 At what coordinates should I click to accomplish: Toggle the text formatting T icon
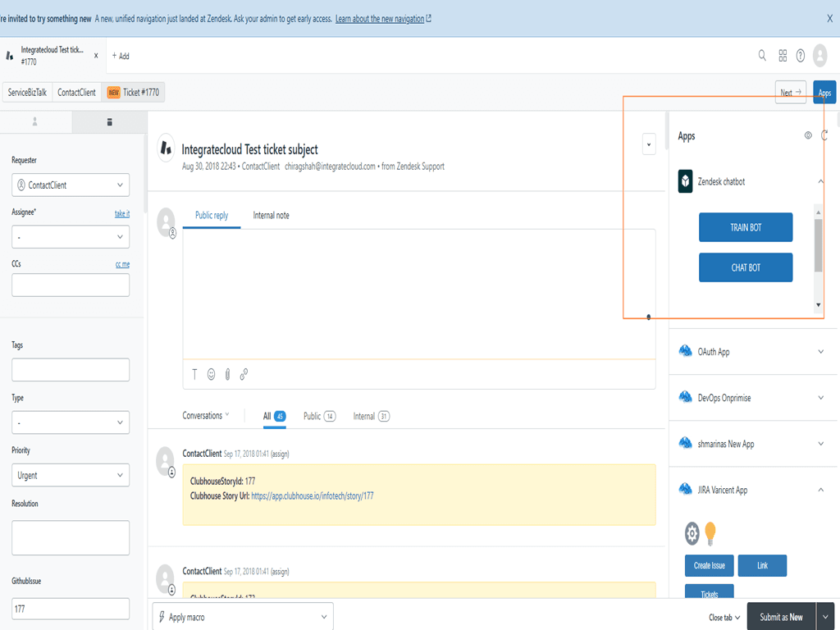click(x=194, y=374)
